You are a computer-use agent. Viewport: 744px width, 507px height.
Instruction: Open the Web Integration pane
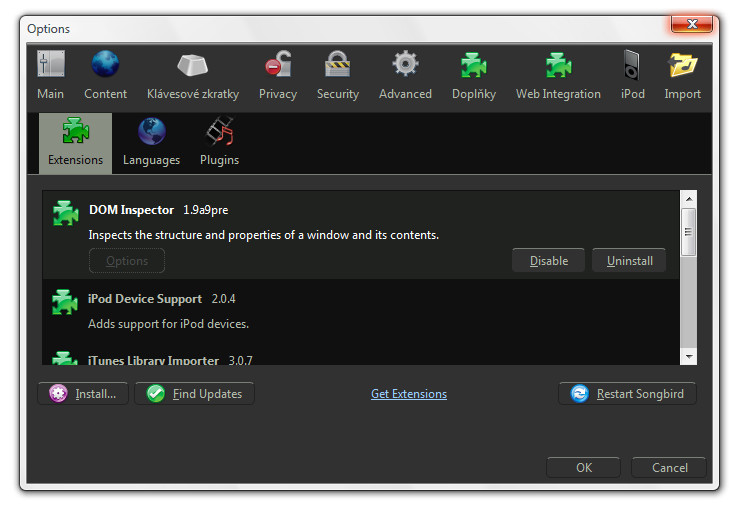click(x=558, y=76)
